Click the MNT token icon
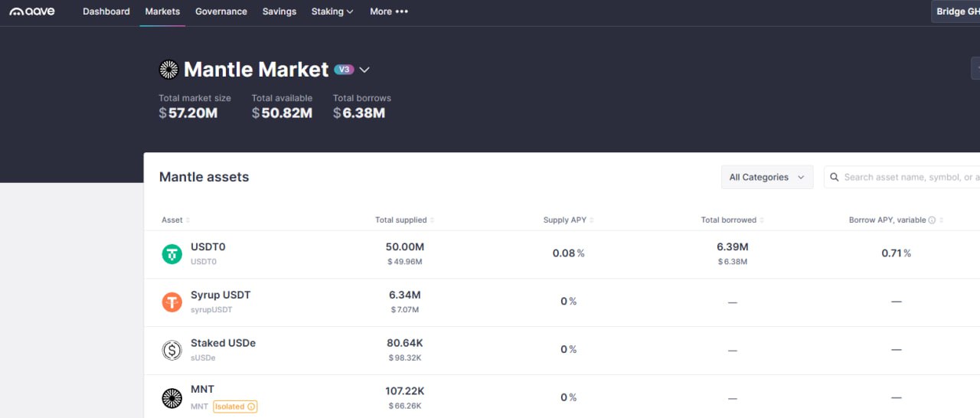 tap(172, 398)
